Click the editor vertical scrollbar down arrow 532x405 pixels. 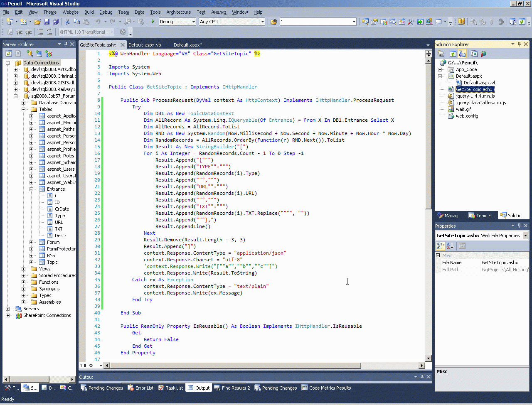click(x=429, y=358)
